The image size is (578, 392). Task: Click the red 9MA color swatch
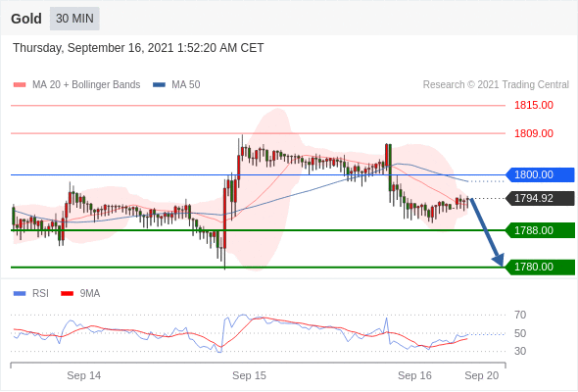point(67,294)
